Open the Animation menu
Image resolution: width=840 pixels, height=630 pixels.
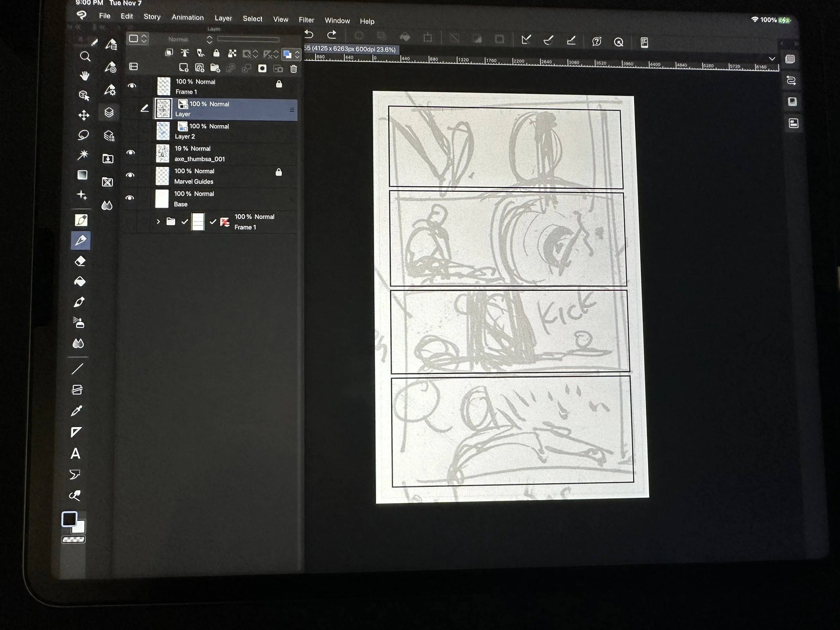187,17
